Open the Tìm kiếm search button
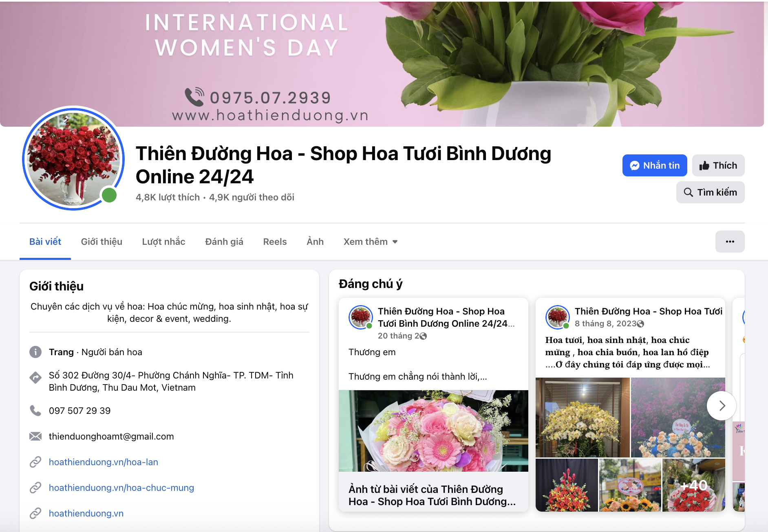 [x=710, y=192]
